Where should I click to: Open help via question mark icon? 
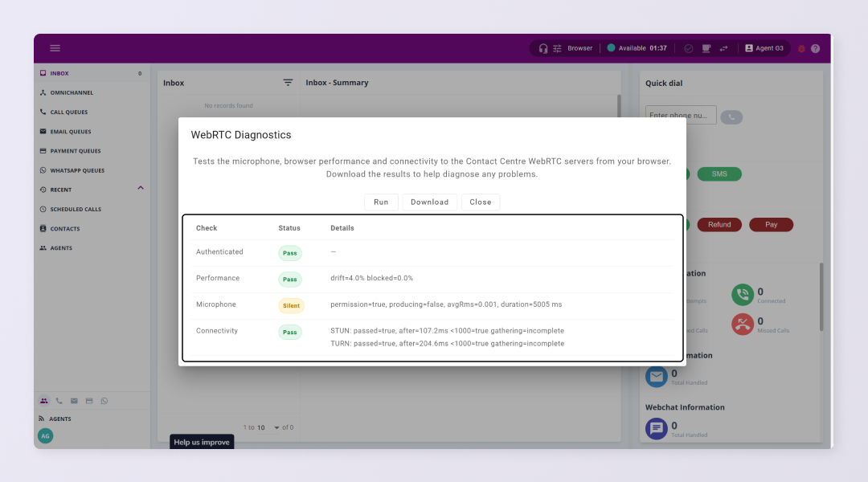click(815, 48)
